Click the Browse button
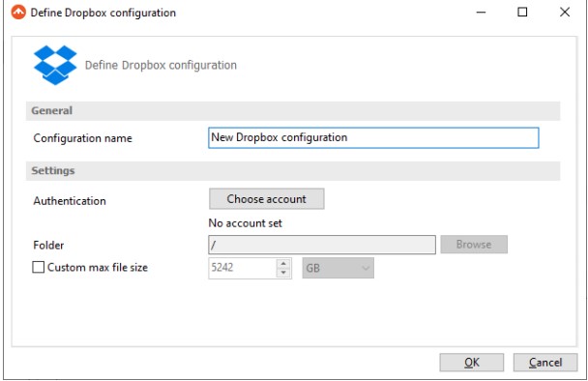Image resolution: width=588 pixels, height=381 pixels. coord(474,245)
